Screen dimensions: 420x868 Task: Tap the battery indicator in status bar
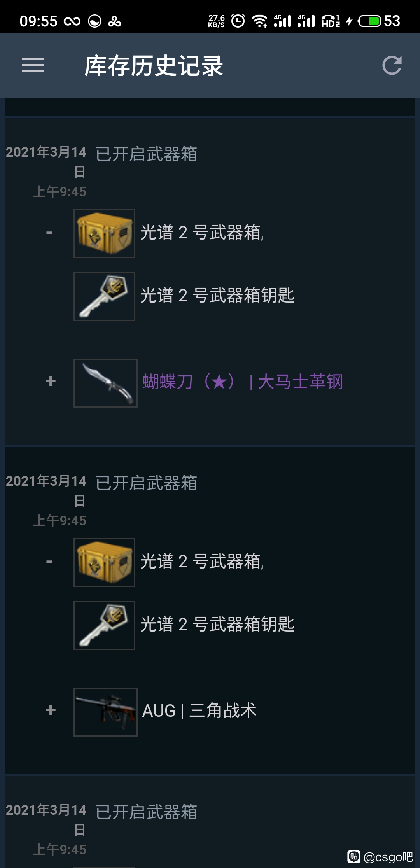click(379, 21)
